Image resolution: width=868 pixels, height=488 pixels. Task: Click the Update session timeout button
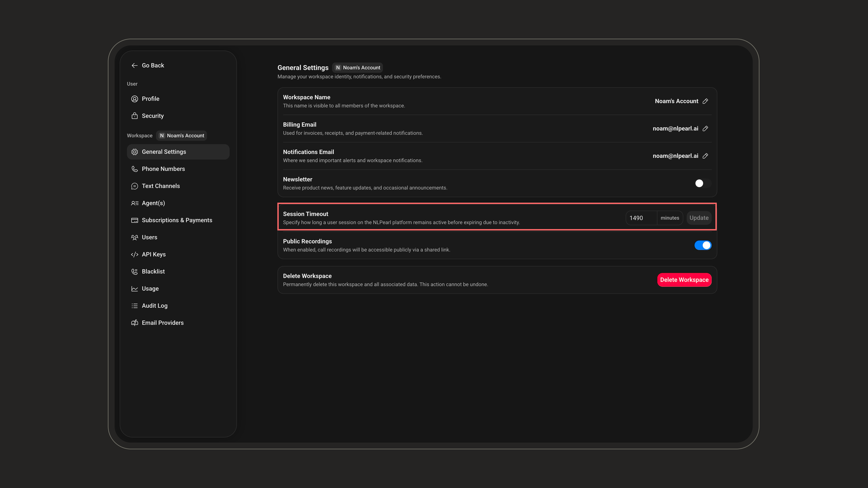click(699, 218)
